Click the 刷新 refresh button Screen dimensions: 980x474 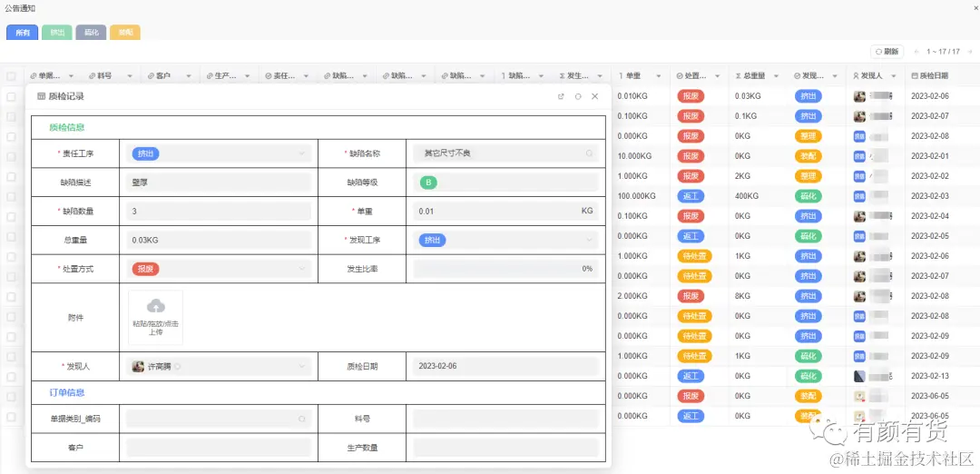click(x=887, y=52)
